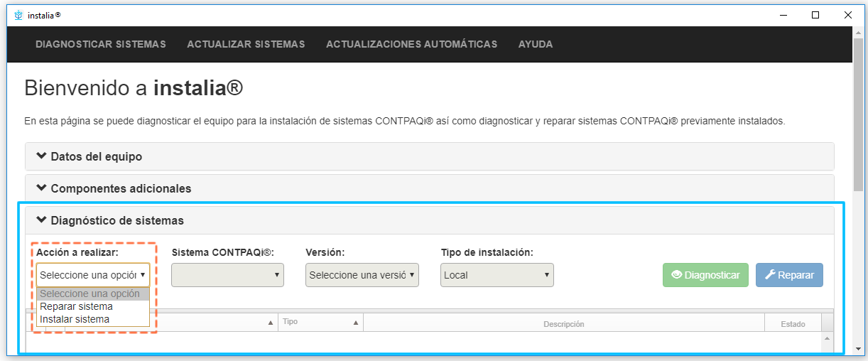Viewport: 868px width, 361px height.
Task: Choose 'Instalar sistema' from the list
Action: pos(93,319)
